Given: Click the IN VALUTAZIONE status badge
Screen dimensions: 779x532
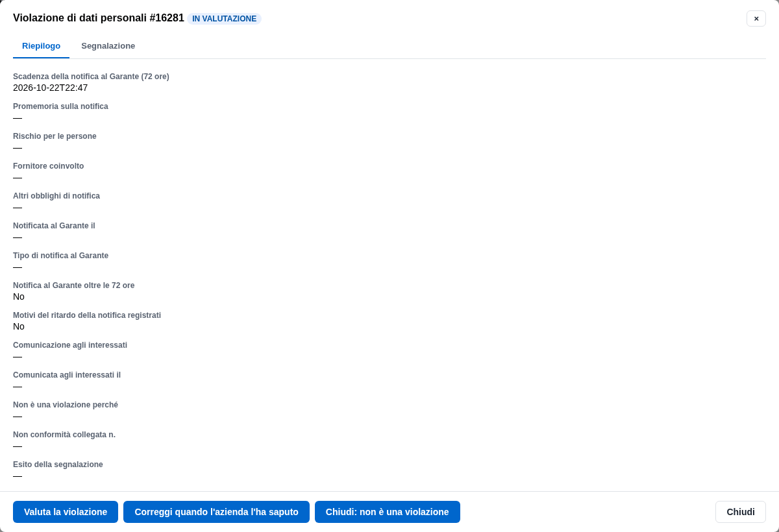Looking at the screenshot, I should [x=225, y=19].
